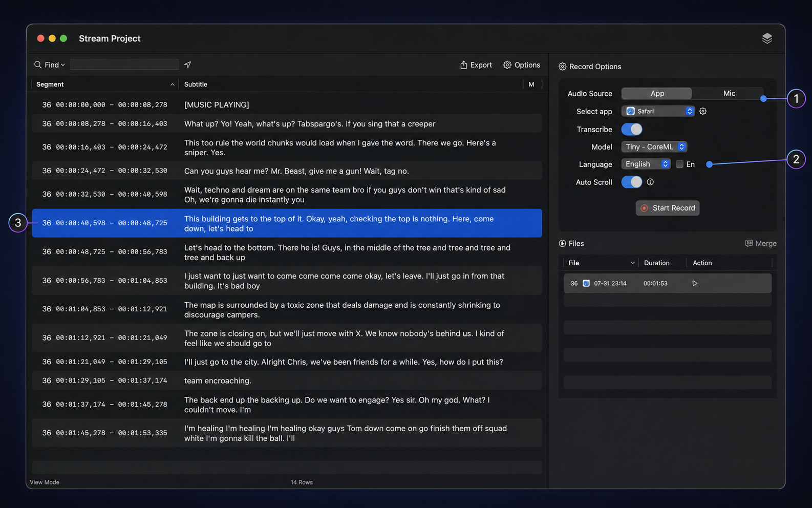Click into the Find search field
The height and width of the screenshot is (508, 812).
click(124, 65)
